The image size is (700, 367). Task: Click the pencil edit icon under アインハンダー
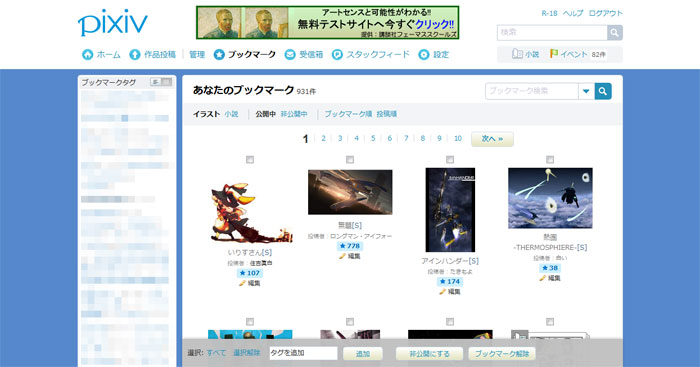click(442, 292)
